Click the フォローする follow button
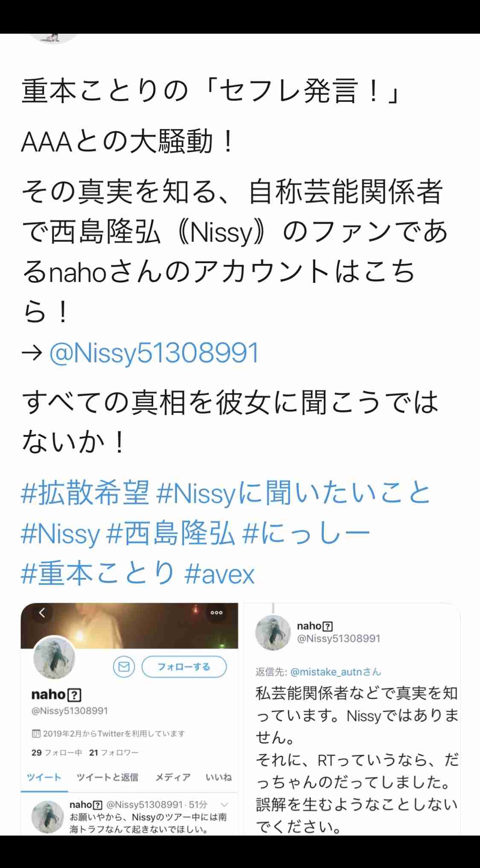 pyautogui.click(x=184, y=667)
